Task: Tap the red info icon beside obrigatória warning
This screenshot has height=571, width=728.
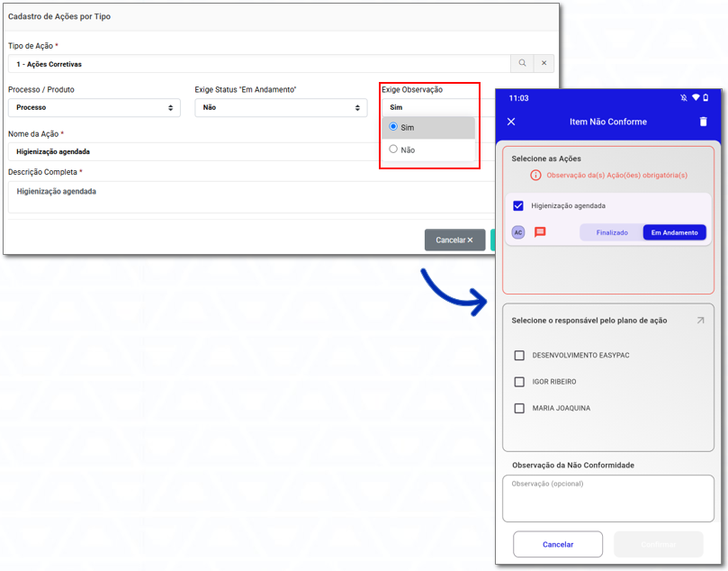Action: [x=535, y=175]
